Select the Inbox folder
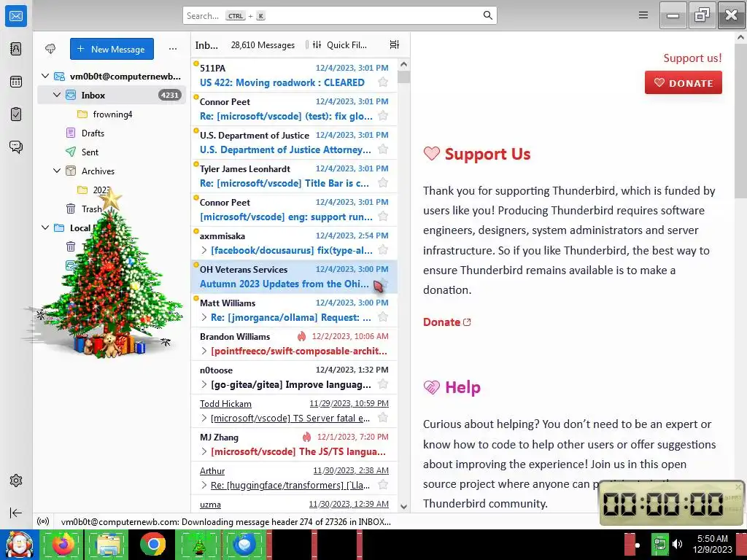The width and height of the screenshot is (747, 560). (112, 96)
